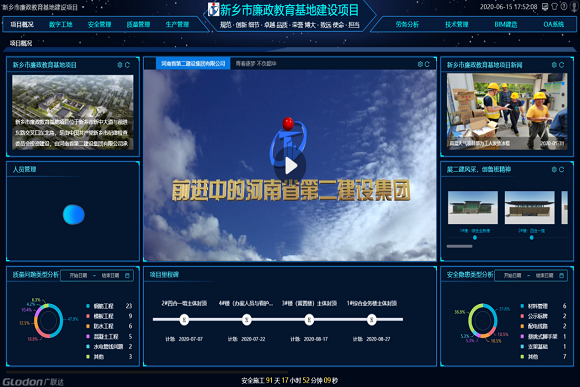Open the workers news photo

[x=507, y=111]
